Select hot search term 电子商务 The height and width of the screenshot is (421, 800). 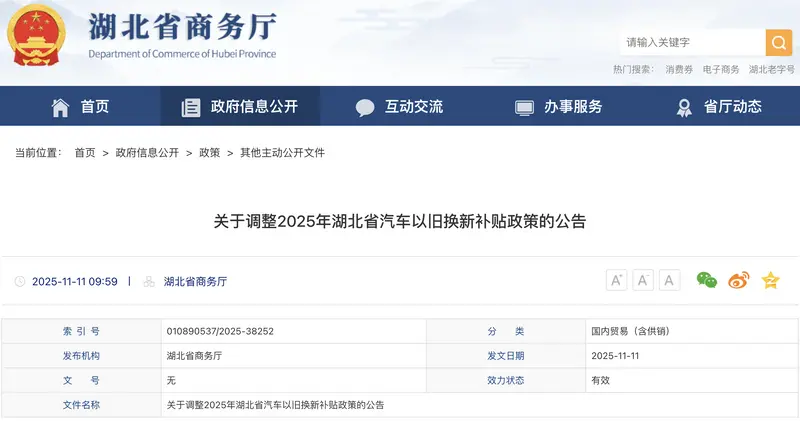point(721,70)
